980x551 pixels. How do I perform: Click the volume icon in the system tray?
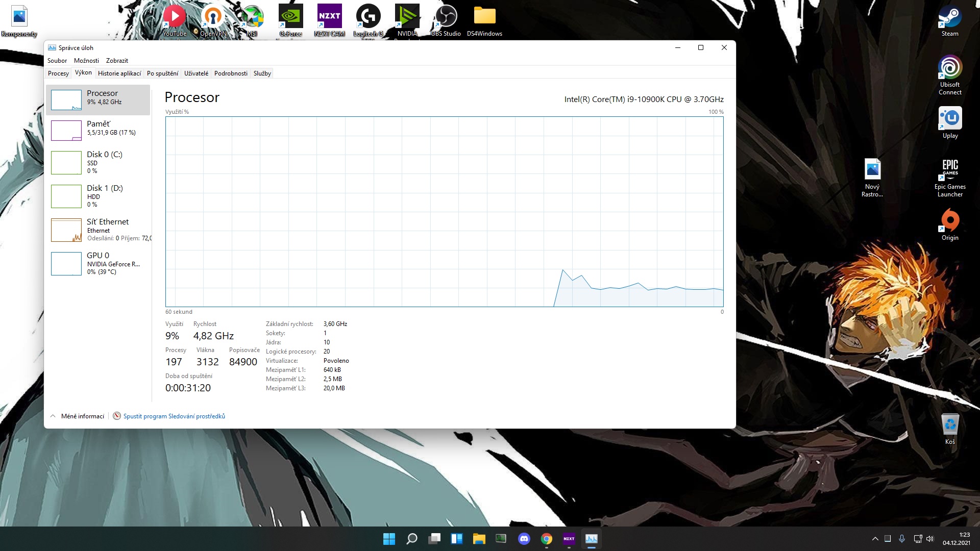(x=929, y=539)
